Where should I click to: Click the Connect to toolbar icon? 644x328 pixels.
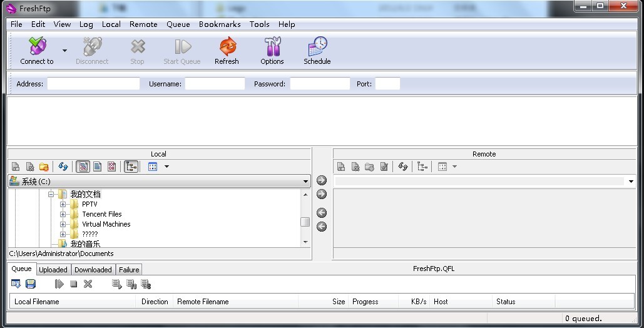coord(37,48)
